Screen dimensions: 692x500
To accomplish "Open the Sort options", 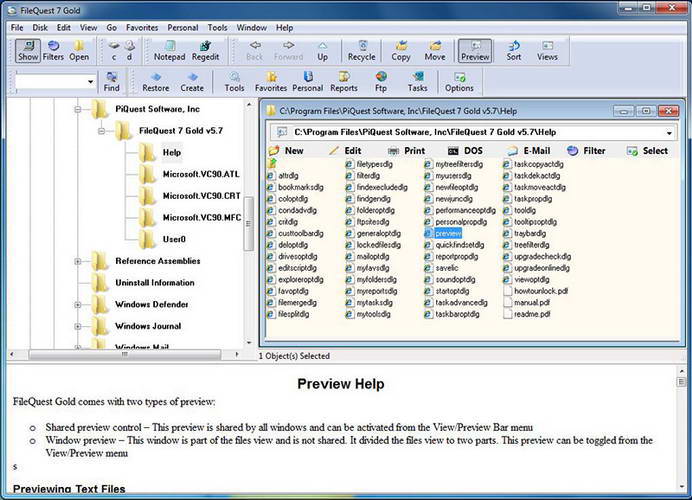I will coord(514,50).
